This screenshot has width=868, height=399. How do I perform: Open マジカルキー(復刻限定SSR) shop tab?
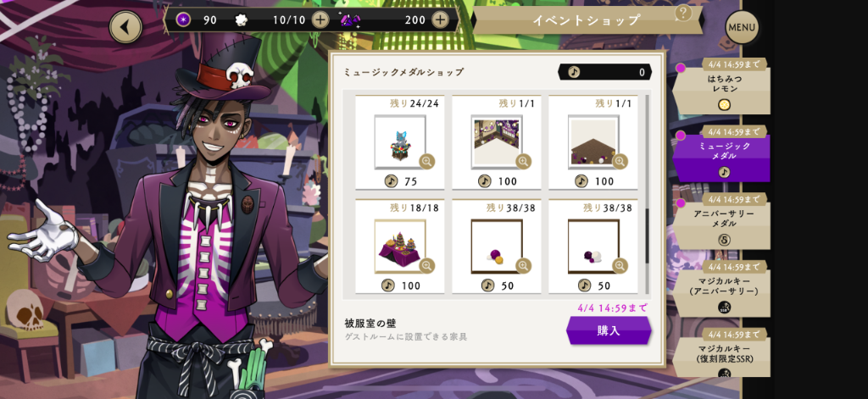[721, 352]
